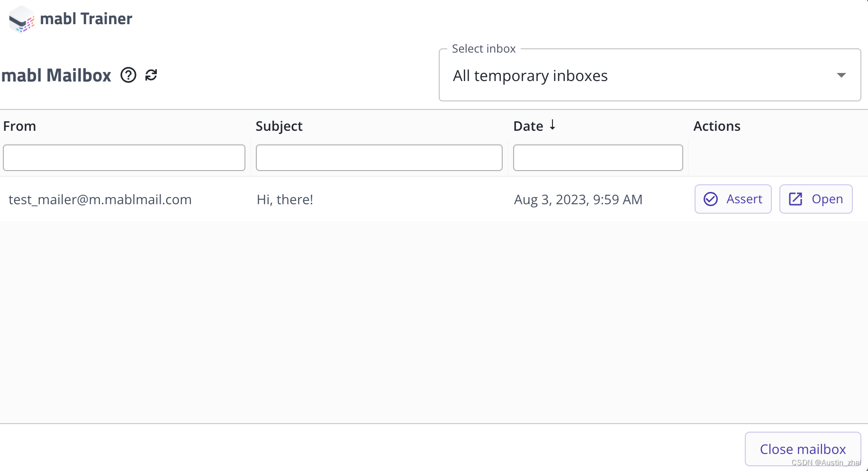
Task: Open the All temporary inboxes combo box
Action: pyautogui.click(x=635, y=76)
